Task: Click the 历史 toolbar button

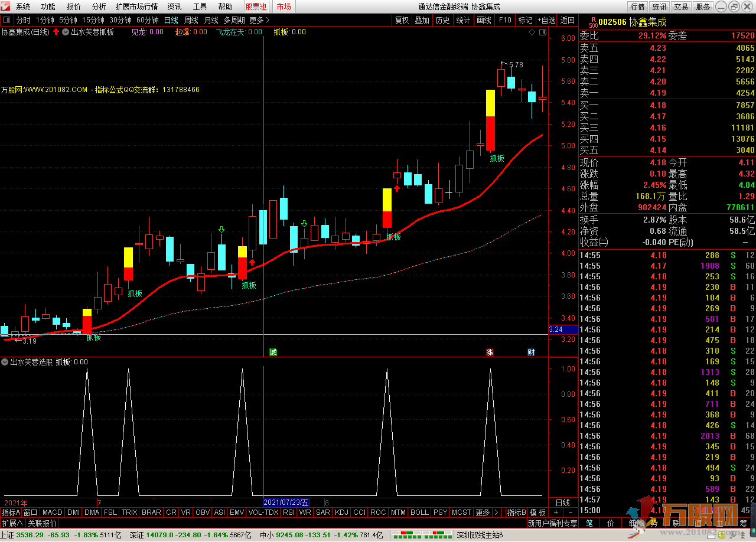Action: (x=442, y=20)
